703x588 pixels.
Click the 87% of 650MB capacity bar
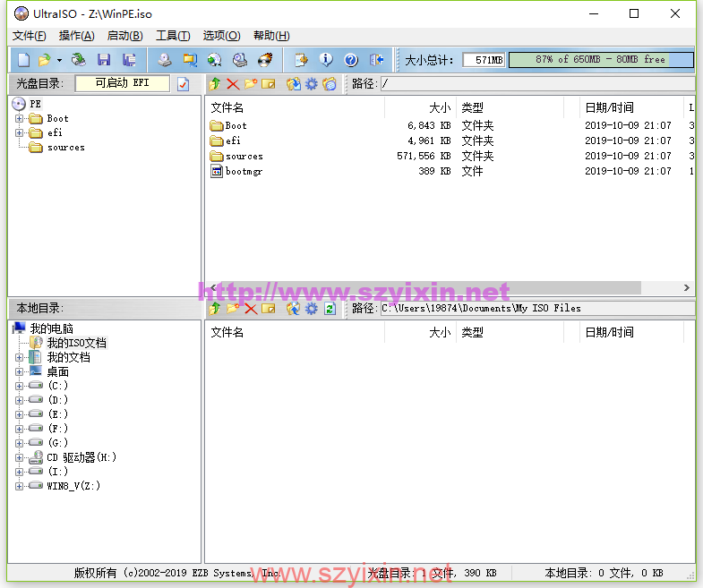pos(601,60)
